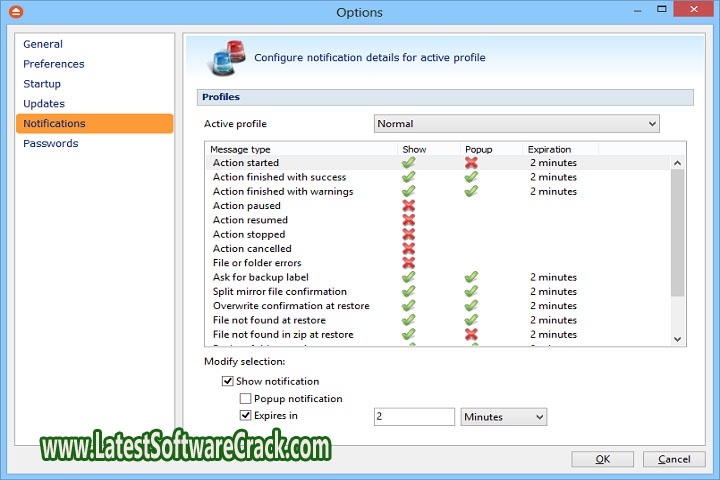Screen dimensions: 720x480
Task: Click the message list vertical scrollbar thumb
Action: [x=677, y=233]
